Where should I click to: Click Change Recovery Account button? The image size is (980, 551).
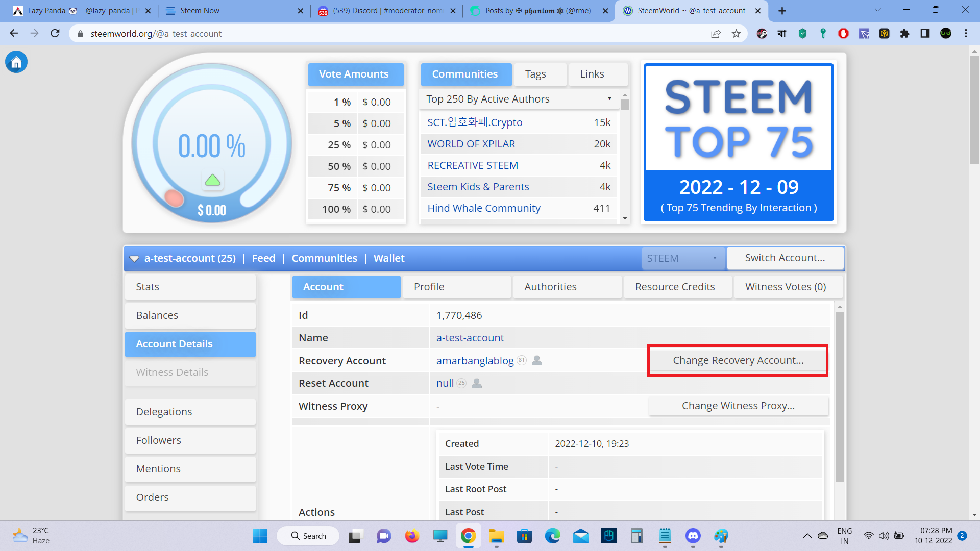click(x=738, y=360)
